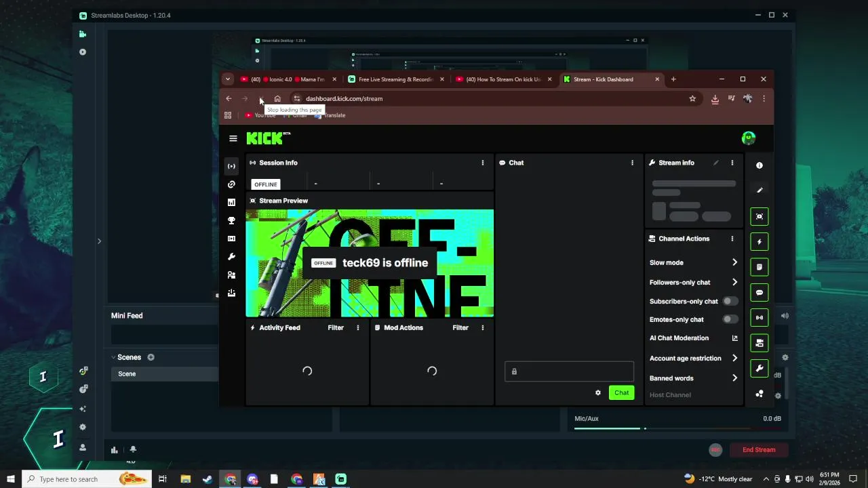Toggle the Session Info broadcast widget icon in right bar
This screenshot has height=488, width=868.
coord(759,317)
